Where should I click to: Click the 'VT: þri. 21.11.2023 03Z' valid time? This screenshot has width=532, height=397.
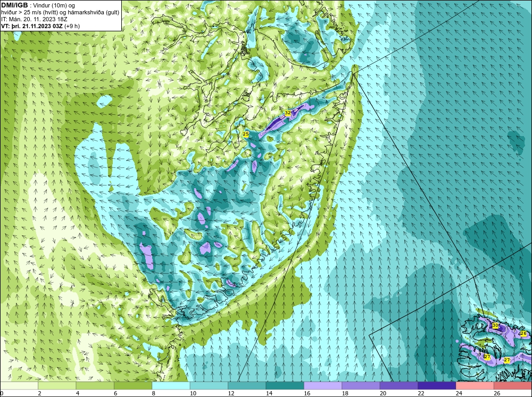pos(32,26)
